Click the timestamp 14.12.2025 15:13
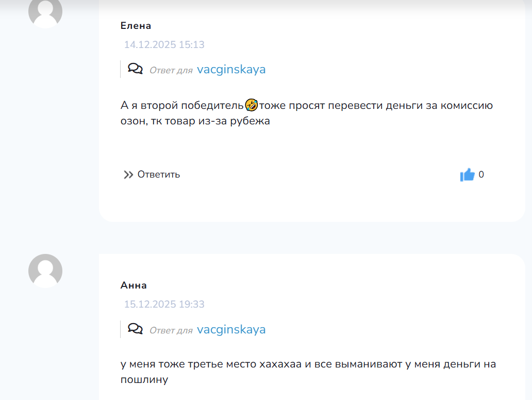532x400 pixels. coord(164,45)
